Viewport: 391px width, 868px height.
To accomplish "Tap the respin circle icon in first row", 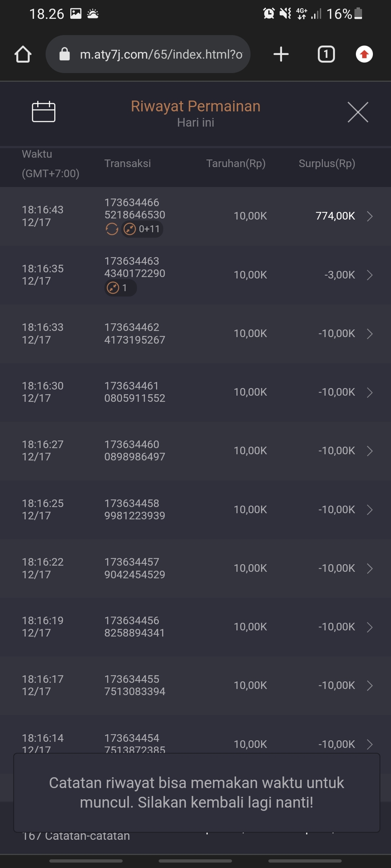I will pos(112,229).
